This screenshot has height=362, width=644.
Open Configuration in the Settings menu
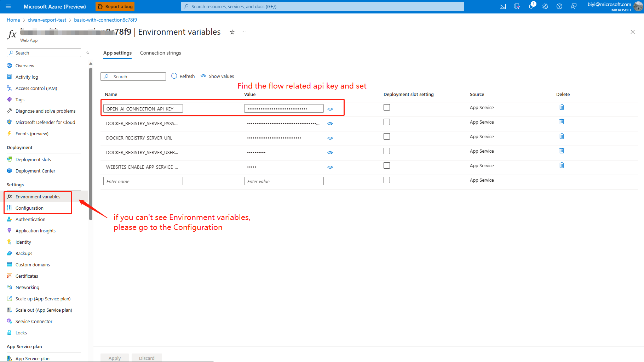(x=29, y=208)
